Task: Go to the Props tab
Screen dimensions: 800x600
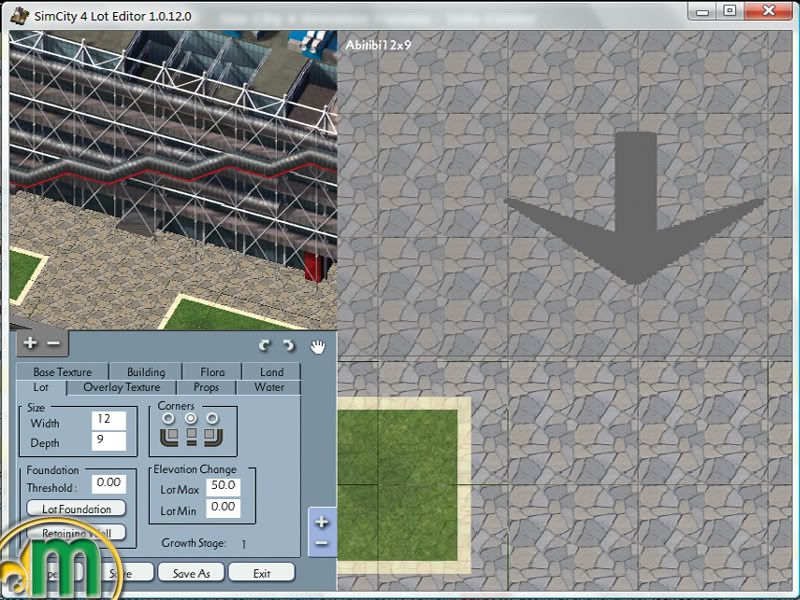Action: tap(206, 387)
